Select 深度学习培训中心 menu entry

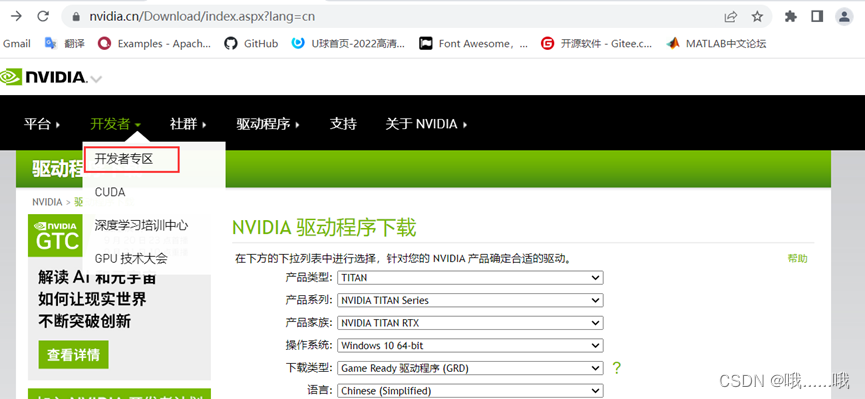point(141,225)
